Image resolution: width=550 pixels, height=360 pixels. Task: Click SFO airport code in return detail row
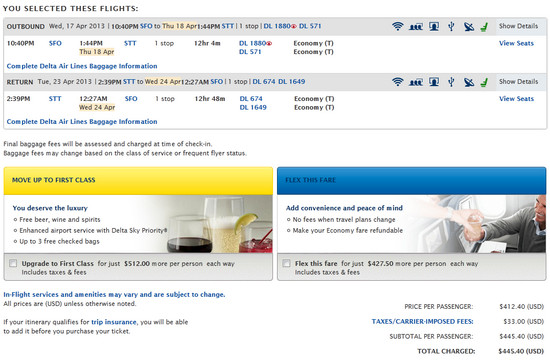[131, 99]
